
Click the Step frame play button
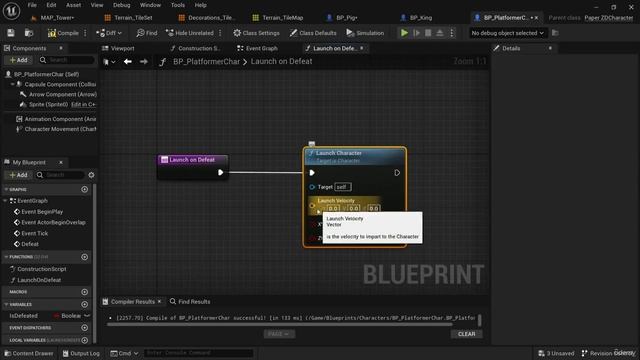[x=416, y=33]
